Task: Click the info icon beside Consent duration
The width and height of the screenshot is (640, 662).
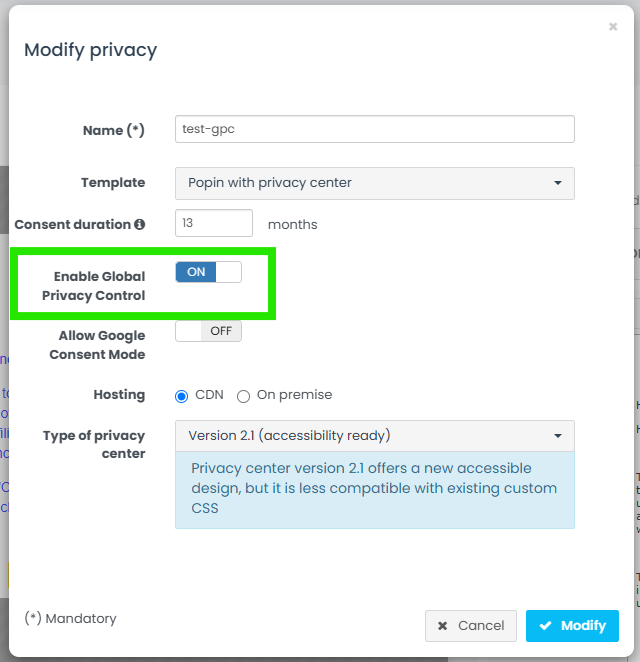Action: coord(140,225)
